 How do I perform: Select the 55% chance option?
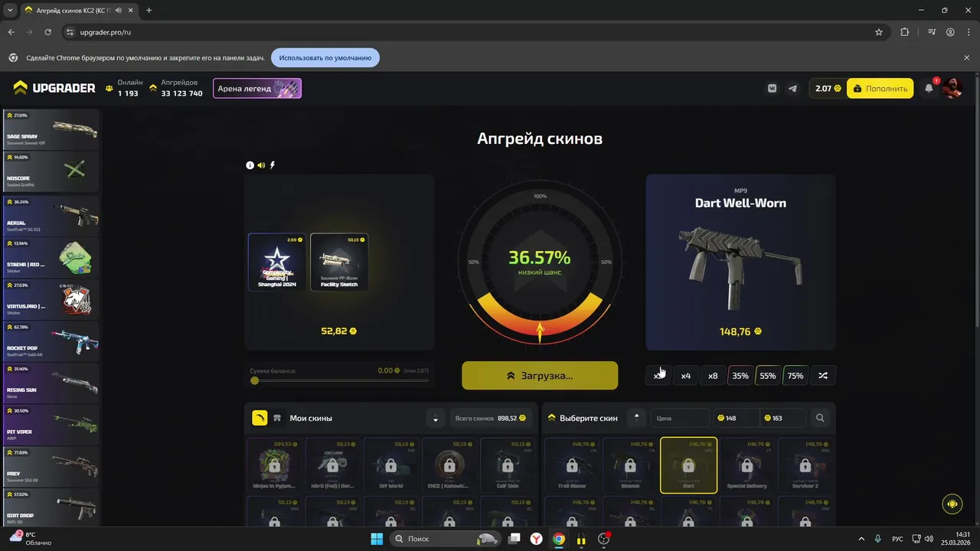tap(768, 376)
